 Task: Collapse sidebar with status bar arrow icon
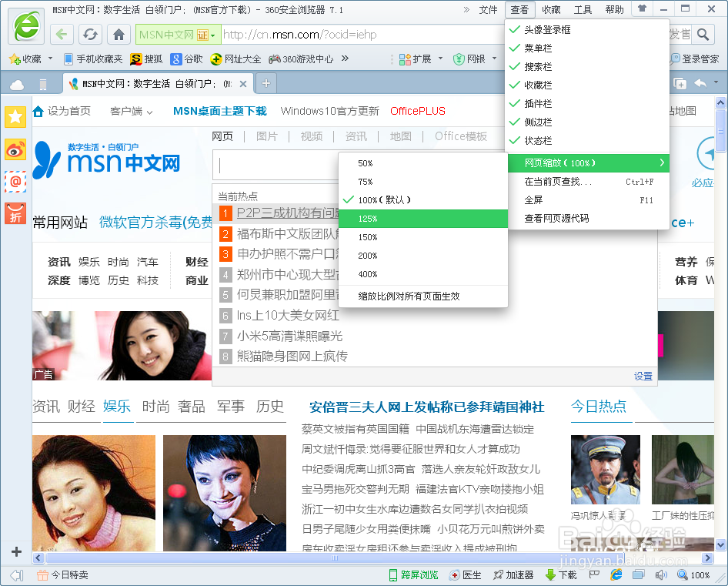pyautogui.click(x=17, y=575)
